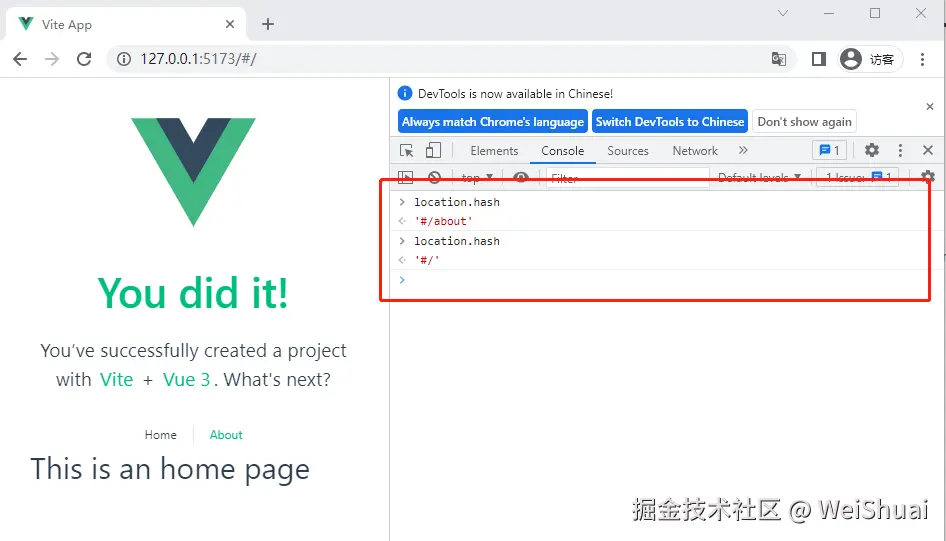Click the Don't show again button
The height and width of the screenshot is (541, 946).
click(804, 122)
